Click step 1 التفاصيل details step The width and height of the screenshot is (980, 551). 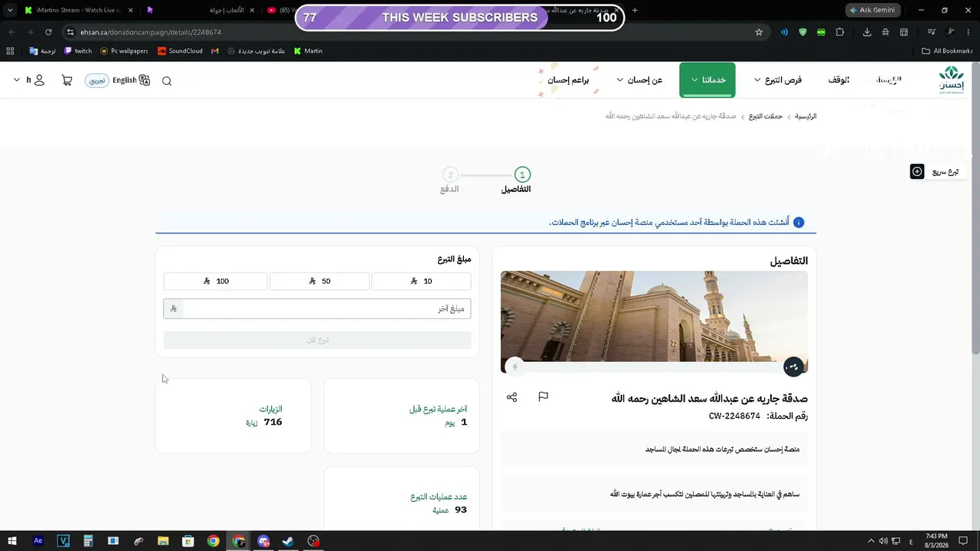click(x=517, y=181)
